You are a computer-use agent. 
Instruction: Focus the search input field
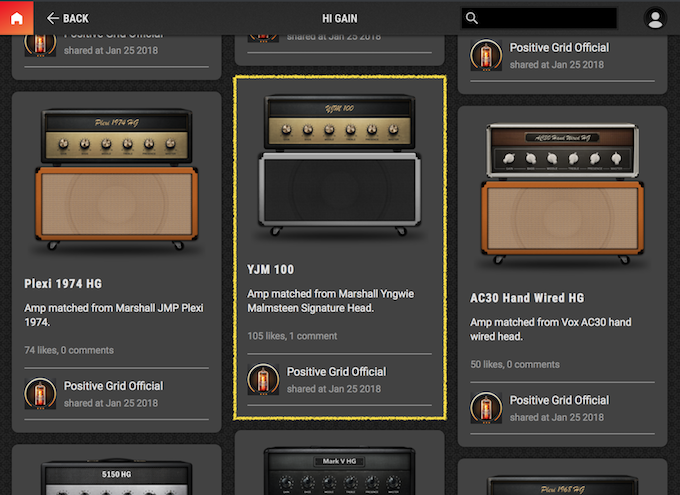coord(539,18)
